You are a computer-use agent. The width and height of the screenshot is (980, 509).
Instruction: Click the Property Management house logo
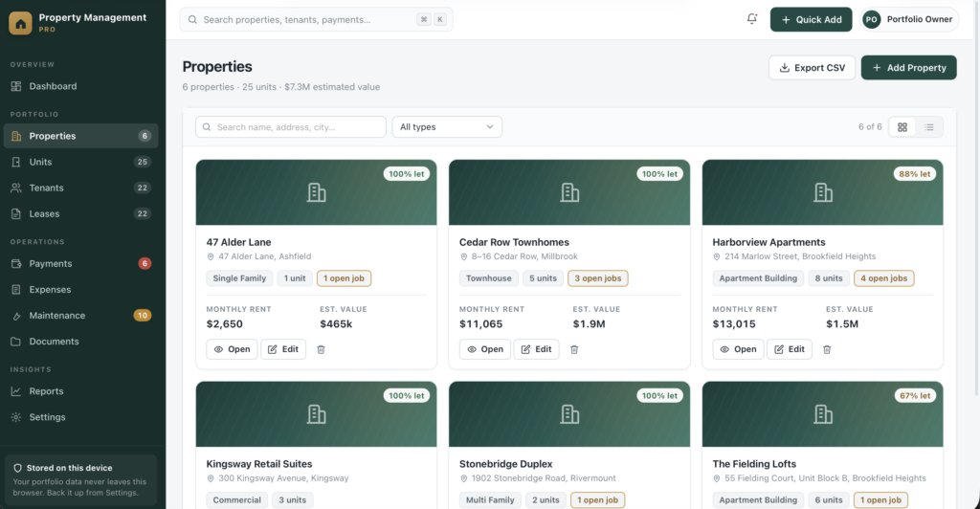click(x=20, y=23)
